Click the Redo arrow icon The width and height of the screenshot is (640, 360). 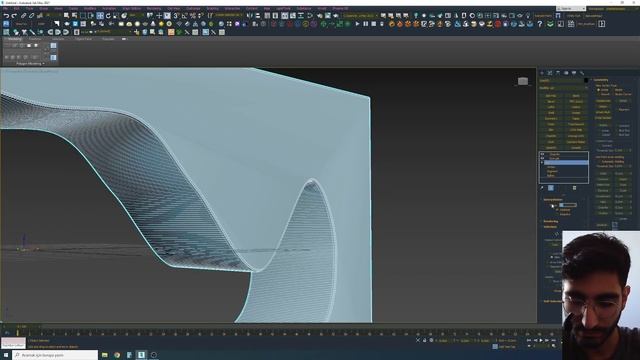(14, 16)
